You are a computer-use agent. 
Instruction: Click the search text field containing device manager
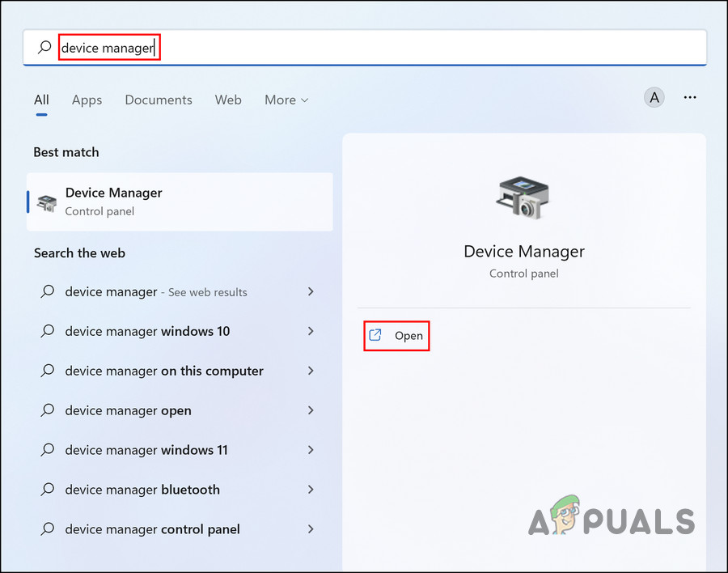365,48
